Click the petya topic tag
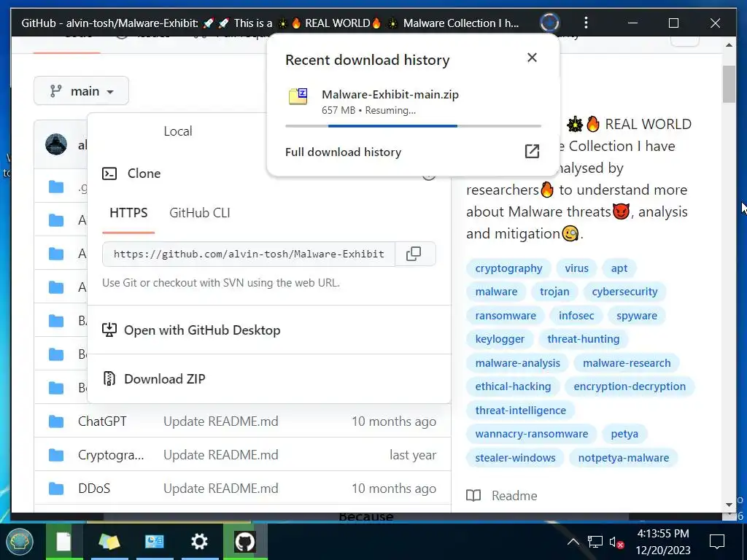Screen dimensions: 747x560 tap(624, 434)
